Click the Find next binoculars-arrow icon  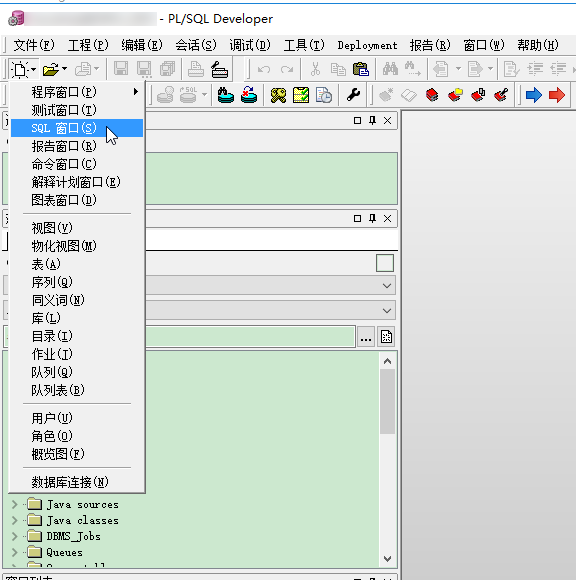[412, 69]
